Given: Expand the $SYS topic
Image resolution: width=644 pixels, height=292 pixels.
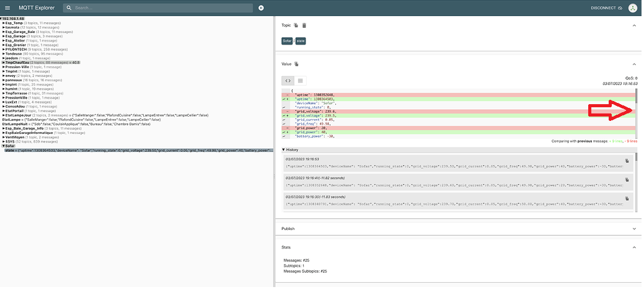Looking at the screenshot, I should point(4,141).
